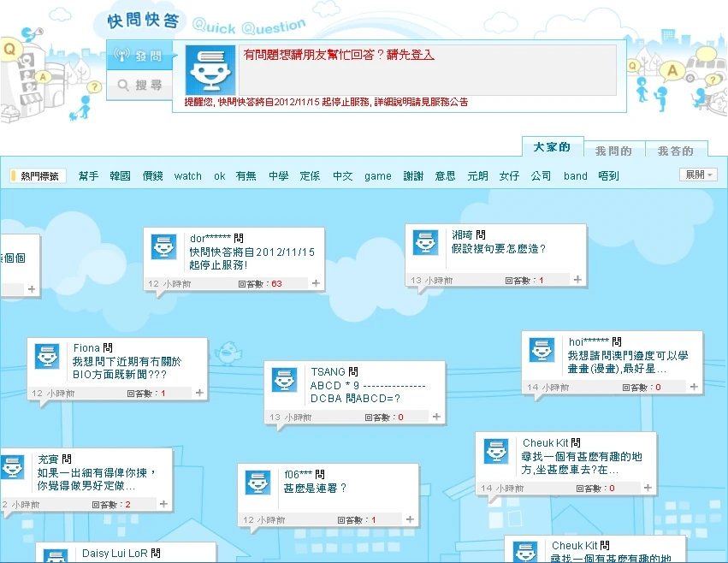
Task: Expand the hot tags with 展開
Action: (698, 175)
